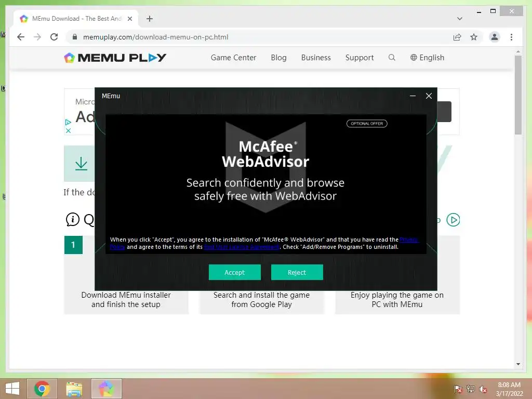Screen dimensions: 532x399
Task: Open the Support page
Action: pyautogui.click(x=360, y=58)
